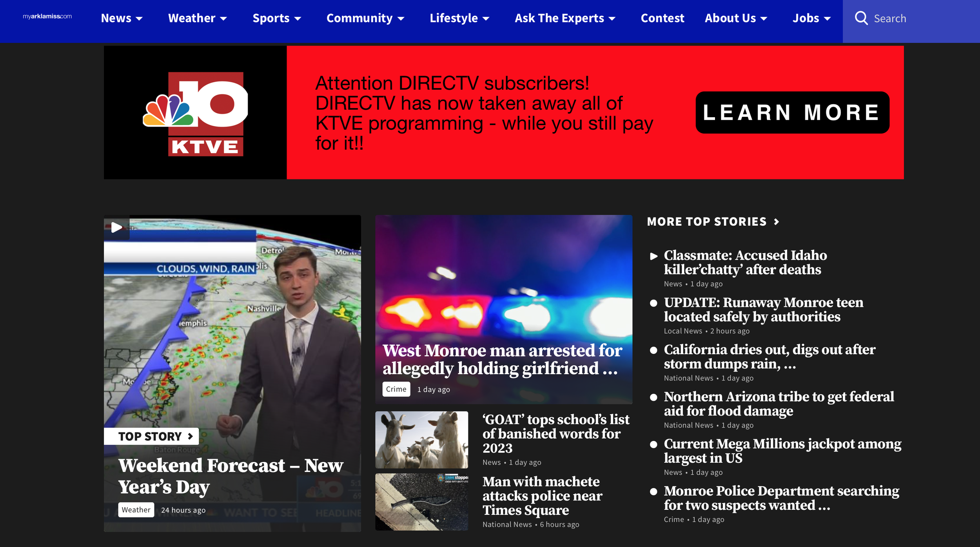Image resolution: width=980 pixels, height=547 pixels.
Task: Click the Weather category tag
Action: tap(136, 510)
